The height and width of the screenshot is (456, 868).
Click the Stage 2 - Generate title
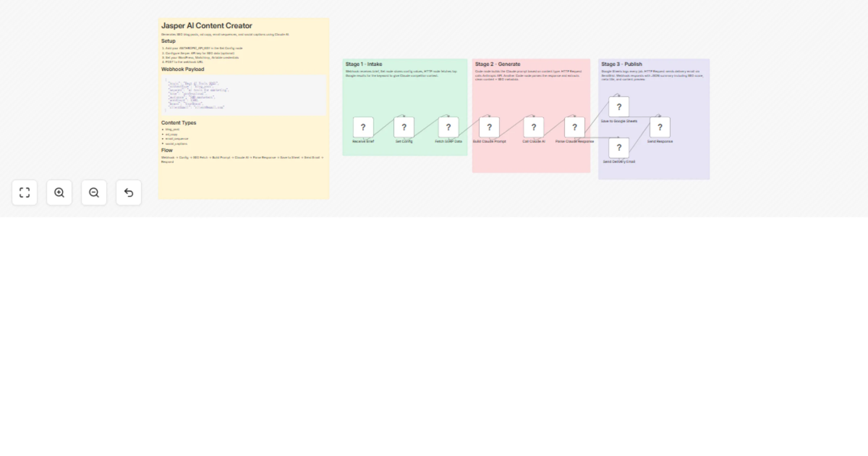pos(498,64)
